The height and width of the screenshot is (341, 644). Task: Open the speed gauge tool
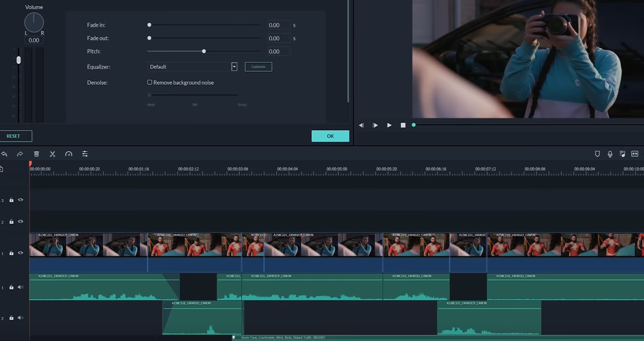[x=68, y=154]
